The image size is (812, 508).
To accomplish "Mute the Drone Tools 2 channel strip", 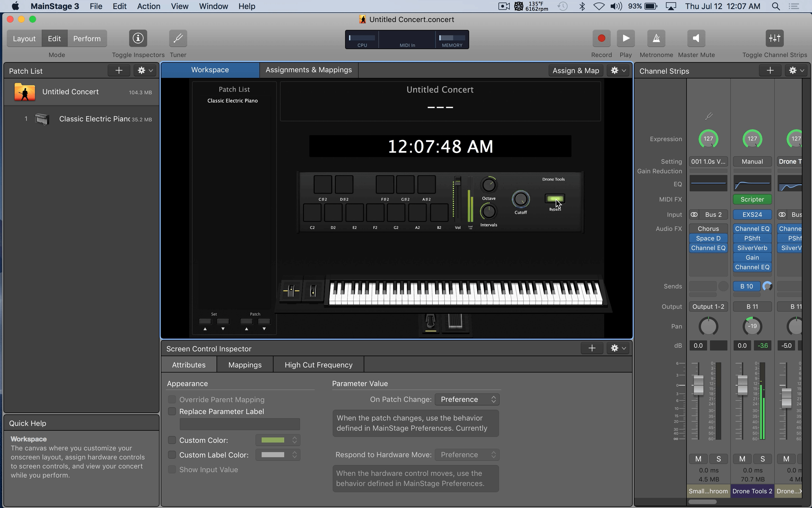I will (742, 459).
